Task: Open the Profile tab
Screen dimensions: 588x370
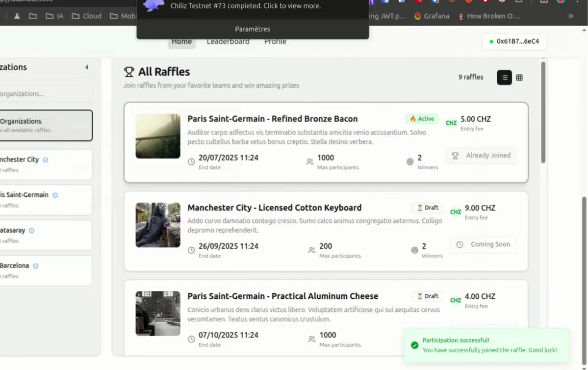Action: pos(275,41)
